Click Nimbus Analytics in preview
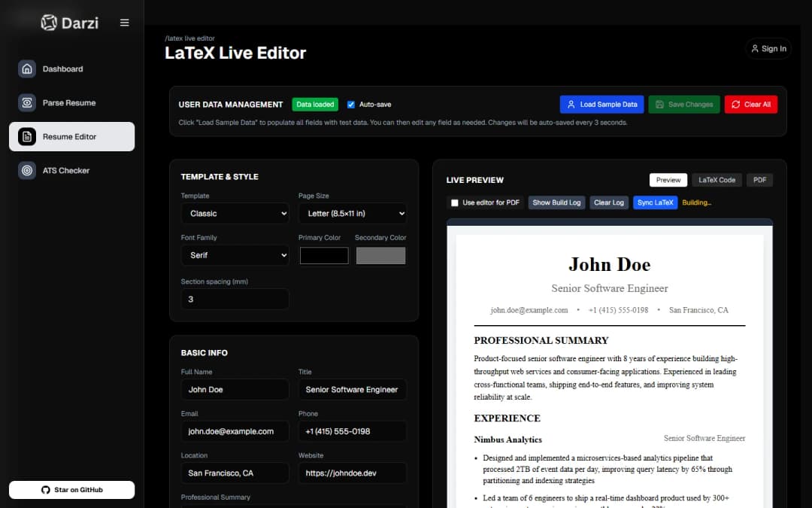The image size is (812, 508). [x=508, y=440]
